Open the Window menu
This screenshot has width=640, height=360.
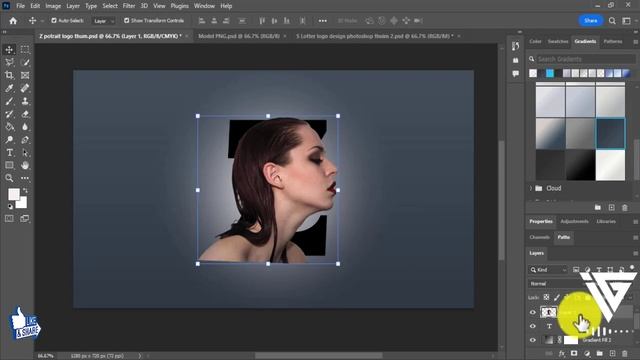[204, 6]
